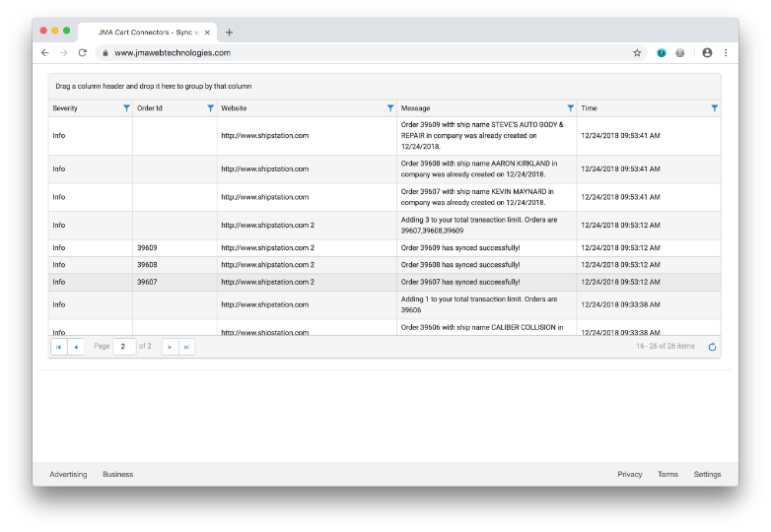Click the browser forward arrow
The height and width of the screenshot is (532, 771).
tap(63, 52)
